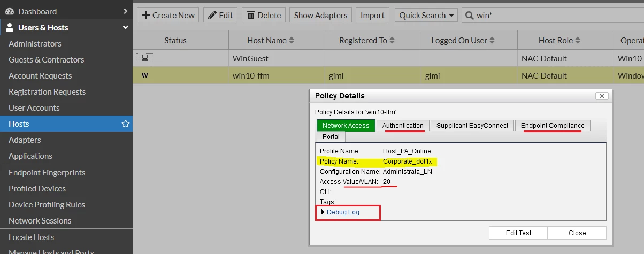Select the WinGuest host name cell
Viewport: 644px width, 254px height.
click(277, 58)
